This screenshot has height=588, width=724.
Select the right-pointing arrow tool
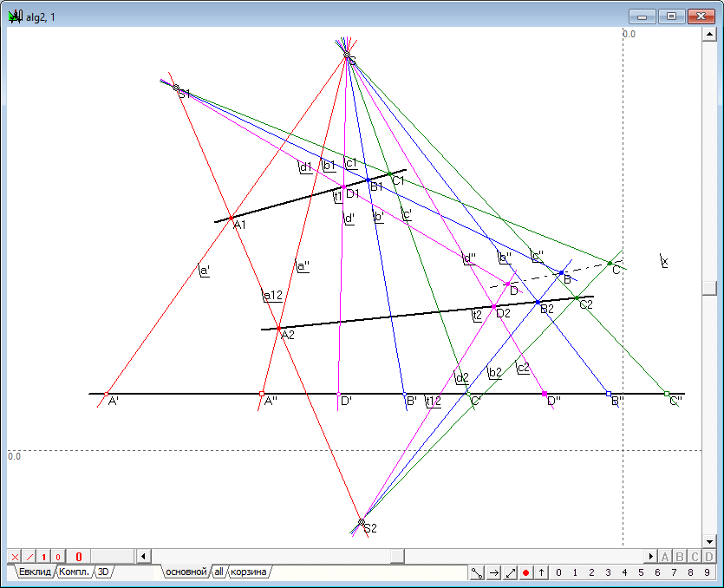coord(493,572)
